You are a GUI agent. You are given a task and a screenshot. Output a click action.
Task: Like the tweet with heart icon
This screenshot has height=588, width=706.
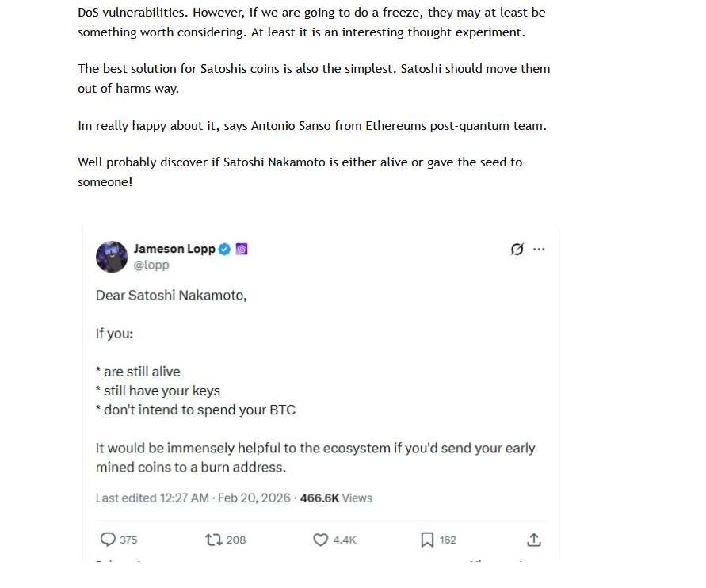(321, 540)
